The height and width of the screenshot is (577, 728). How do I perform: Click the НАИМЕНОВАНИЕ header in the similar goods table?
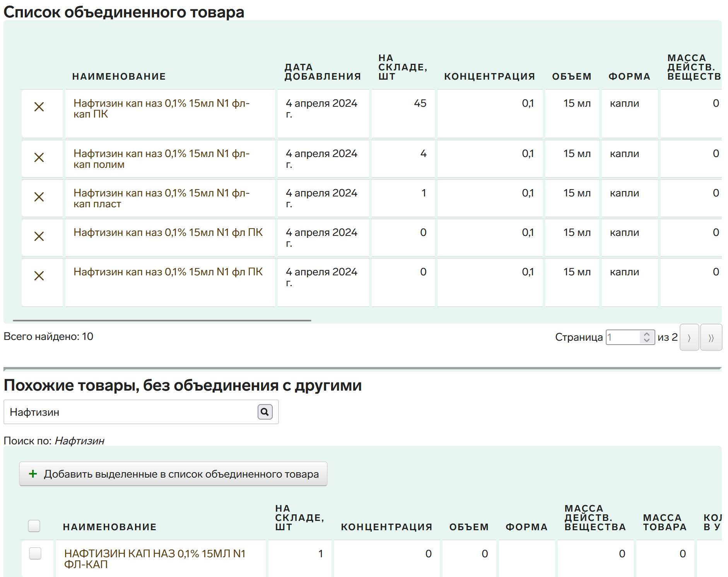pyautogui.click(x=110, y=527)
